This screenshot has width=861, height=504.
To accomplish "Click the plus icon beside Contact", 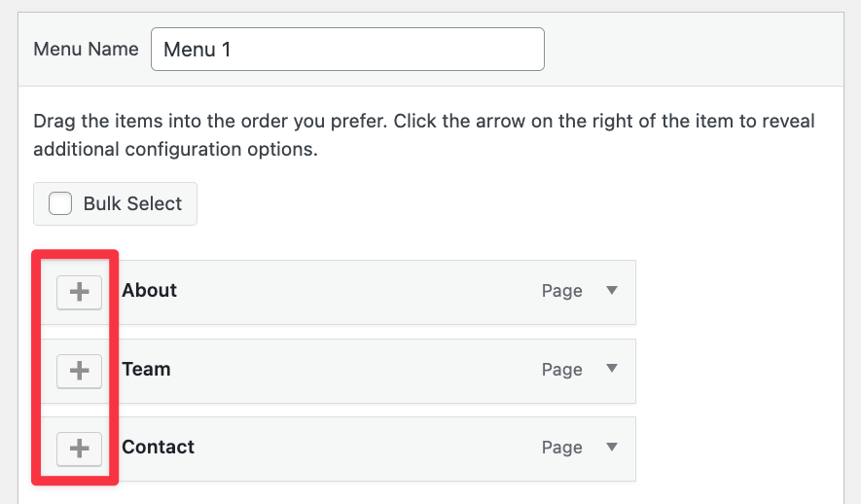I will (80, 449).
